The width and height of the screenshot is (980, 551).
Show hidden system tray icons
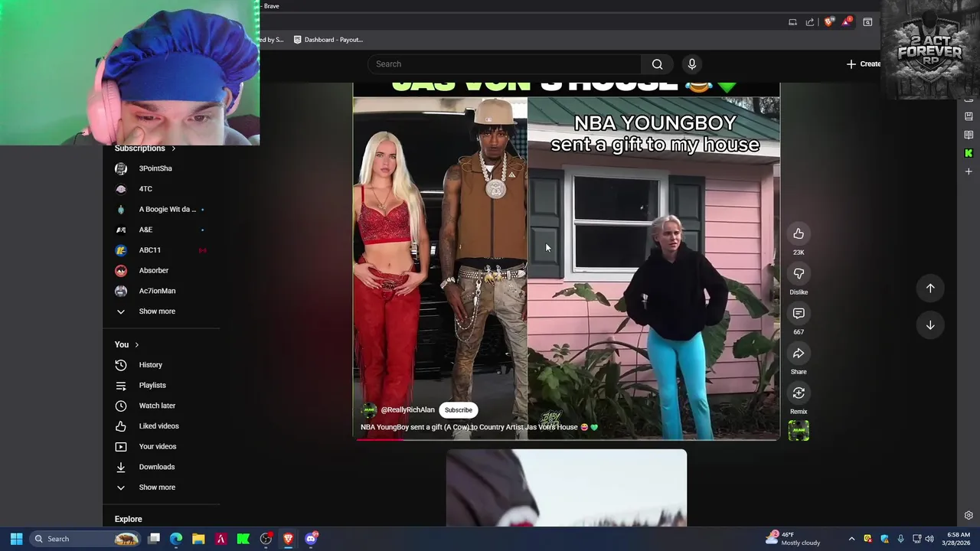point(851,539)
